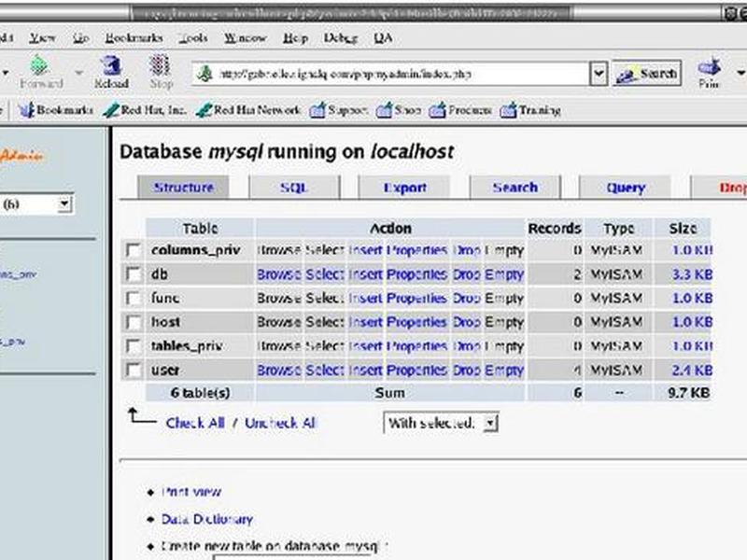The height and width of the screenshot is (560, 747).
Task: Click the db table name
Action: coord(159,274)
